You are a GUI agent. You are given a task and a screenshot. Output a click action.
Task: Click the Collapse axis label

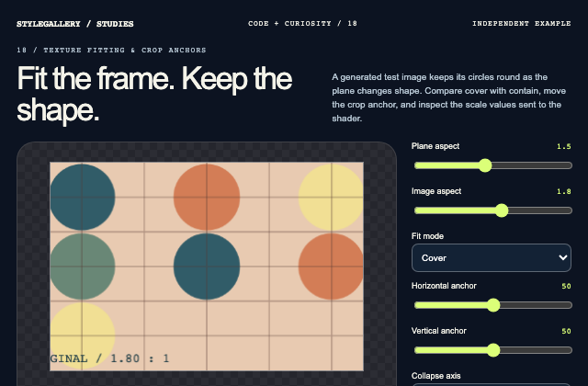coord(435,376)
